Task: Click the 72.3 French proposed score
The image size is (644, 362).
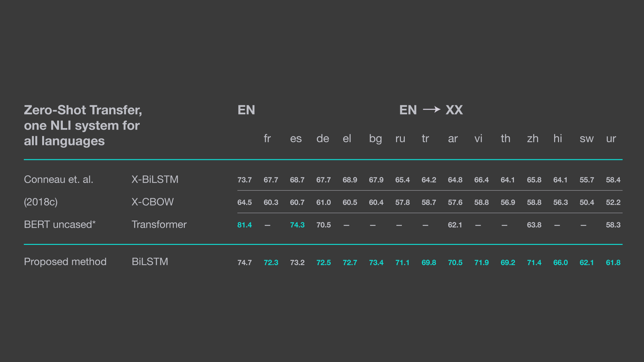Action: pos(271,263)
